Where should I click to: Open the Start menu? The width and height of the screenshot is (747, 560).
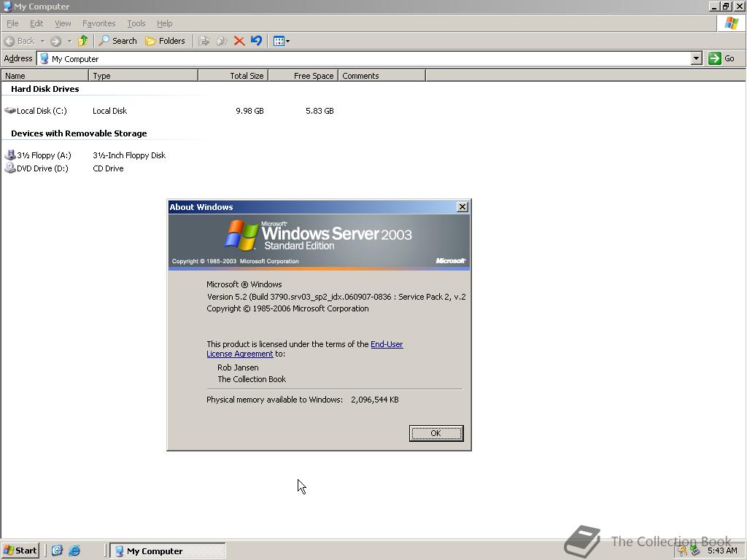click(20, 551)
